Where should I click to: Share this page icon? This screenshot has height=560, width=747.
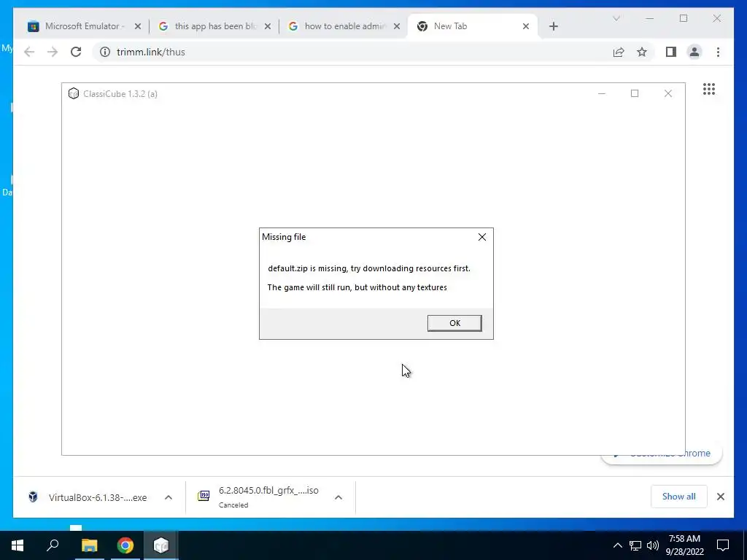(x=619, y=52)
